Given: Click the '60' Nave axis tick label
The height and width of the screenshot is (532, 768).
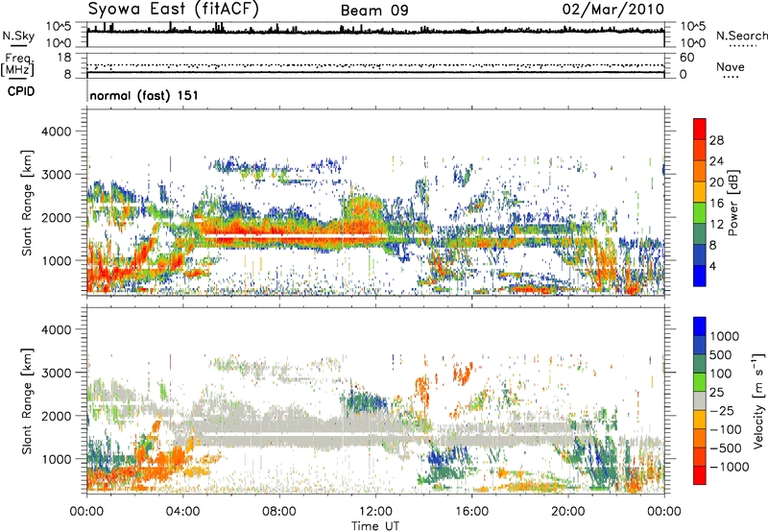Looking at the screenshot, I should pyautogui.click(x=686, y=58).
